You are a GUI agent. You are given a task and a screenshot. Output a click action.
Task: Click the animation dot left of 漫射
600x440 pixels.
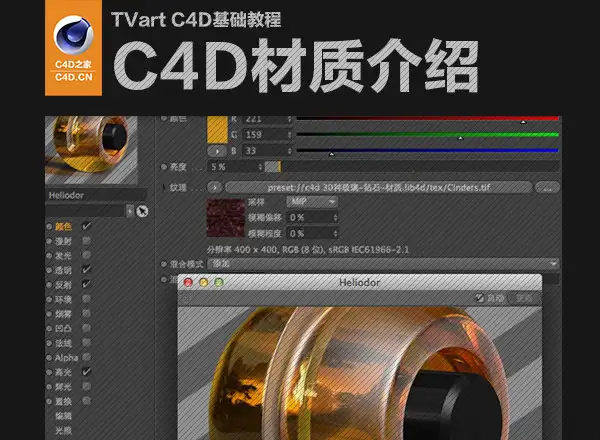click(x=49, y=241)
